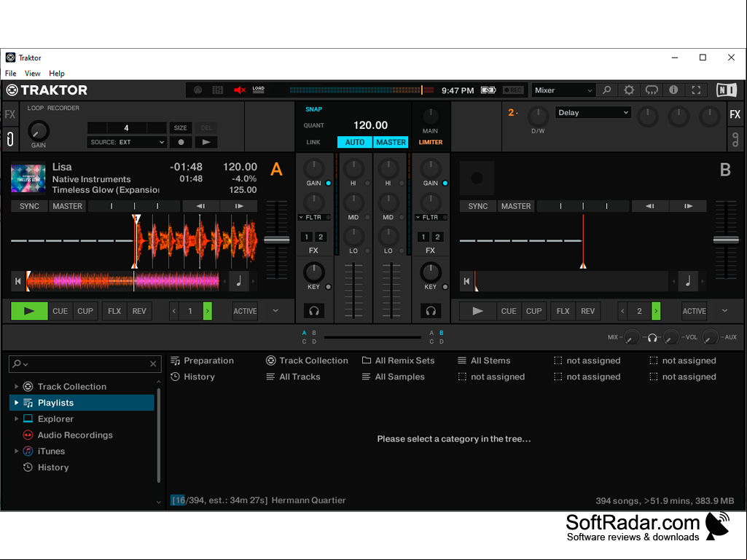Image resolution: width=747 pixels, height=560 pixels.
Task: Click deck B beat tick note icon
Action: (687, 281)
